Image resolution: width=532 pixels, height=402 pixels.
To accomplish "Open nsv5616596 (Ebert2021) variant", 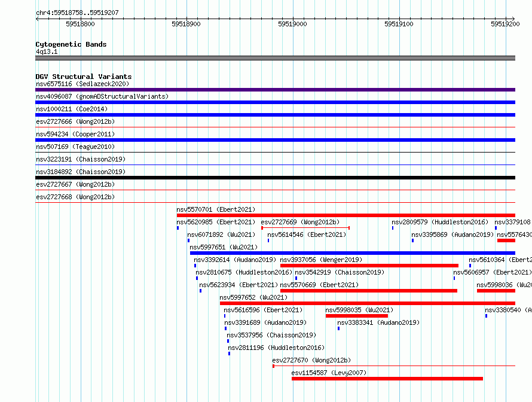I will coord(263,310).
